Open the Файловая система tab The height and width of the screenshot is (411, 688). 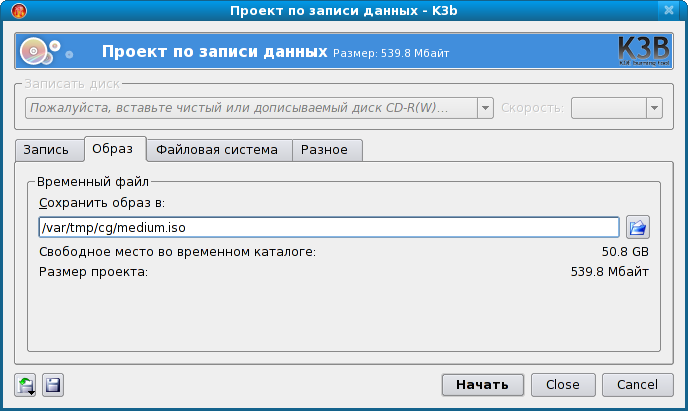point(219,150)
